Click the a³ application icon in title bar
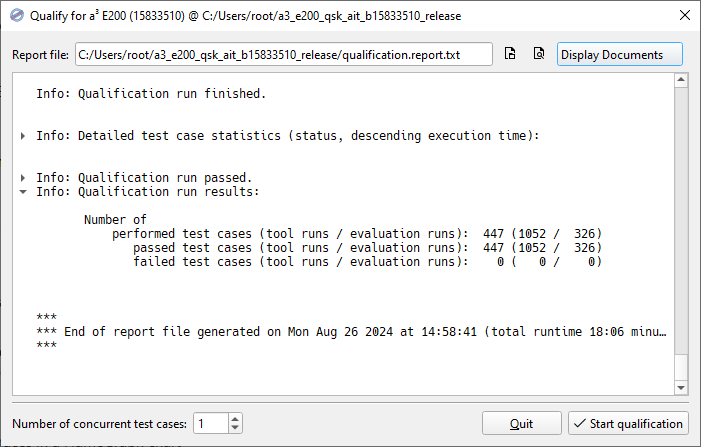This screenshot has height=447, width=701. (17, 16)
